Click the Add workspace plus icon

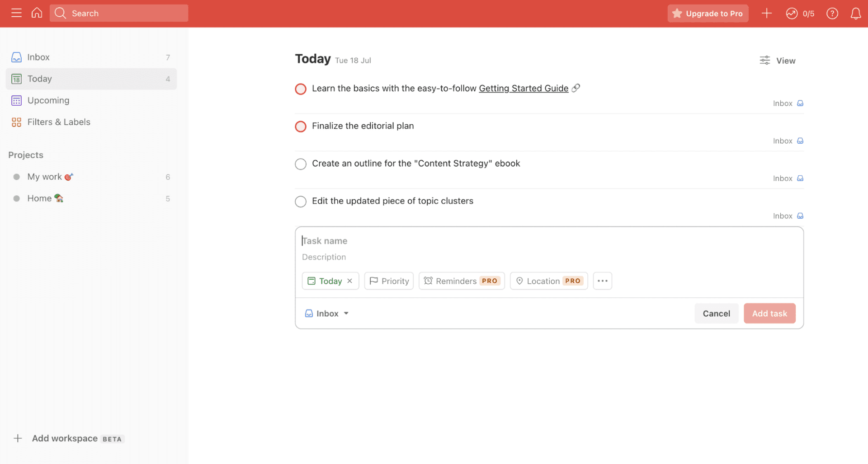[x=18, y=438]
